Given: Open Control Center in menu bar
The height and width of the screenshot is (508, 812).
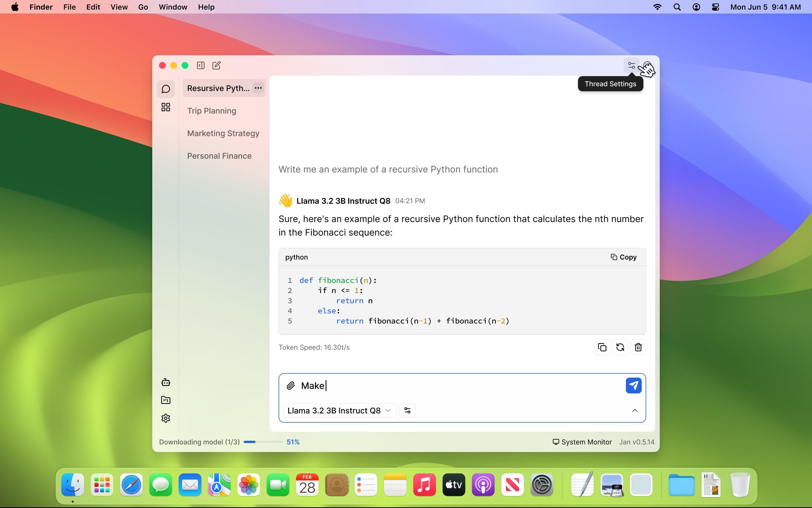Looking at the screenshot, I should pyautogui.click(x=715, y=7).
